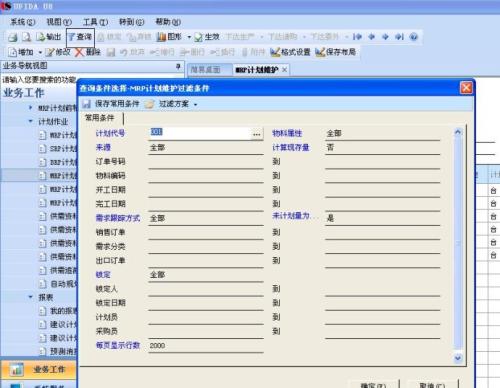This screenshot has height=388, width=500.
Task: Collapse the 计划作业 tree node
Action: [31, 121]
